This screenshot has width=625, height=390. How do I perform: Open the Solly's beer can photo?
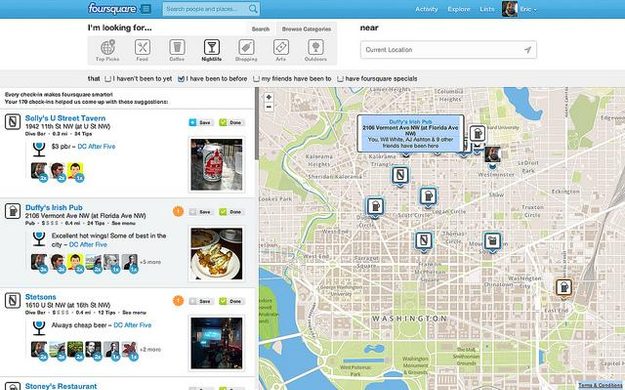(216, 164)
